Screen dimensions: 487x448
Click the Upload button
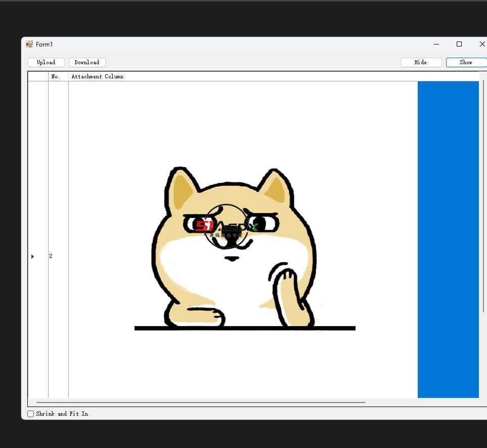(46, 62)
